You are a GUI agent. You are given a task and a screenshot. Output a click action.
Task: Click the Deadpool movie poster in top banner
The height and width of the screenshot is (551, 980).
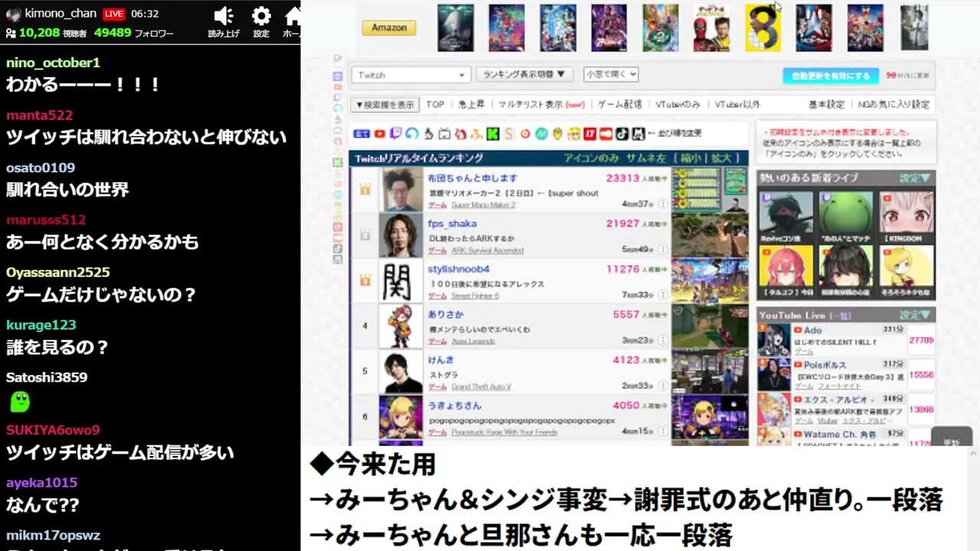coord(711,28)
